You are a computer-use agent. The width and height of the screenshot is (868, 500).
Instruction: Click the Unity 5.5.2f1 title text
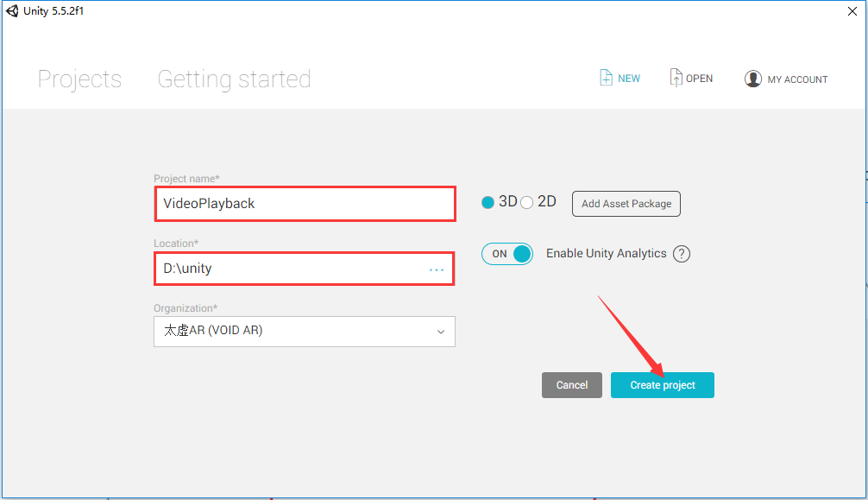pyautogui.click(x=53, y=11)
